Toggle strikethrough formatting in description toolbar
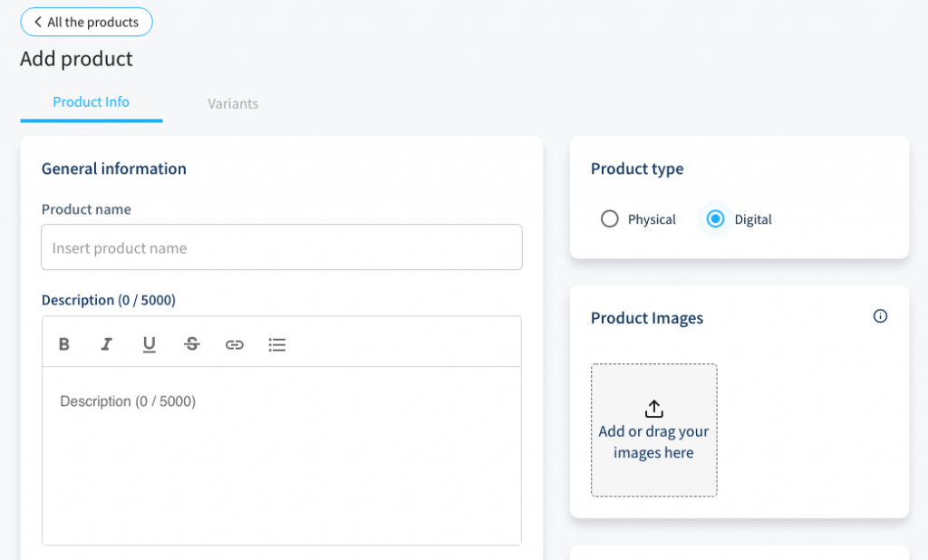This screenshot has width=928, height=560. click(192, 344)
